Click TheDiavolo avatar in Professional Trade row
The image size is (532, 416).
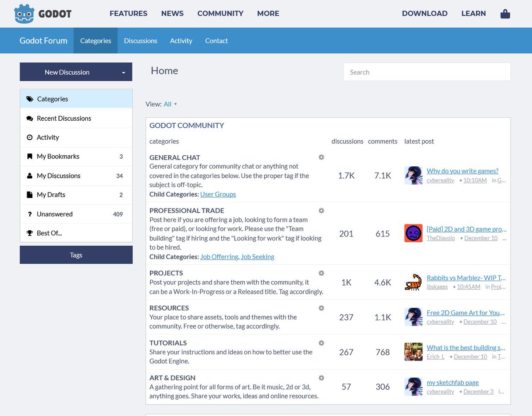coord(413,233)
